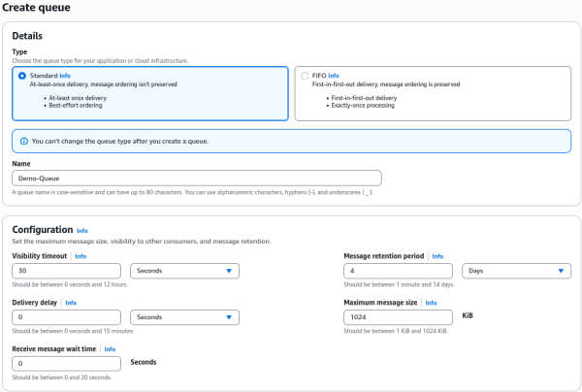The width and height of the screenshot is (582, 392).
Task: Select the FIFO queue type radio button
Action: [x=305, y=76]
